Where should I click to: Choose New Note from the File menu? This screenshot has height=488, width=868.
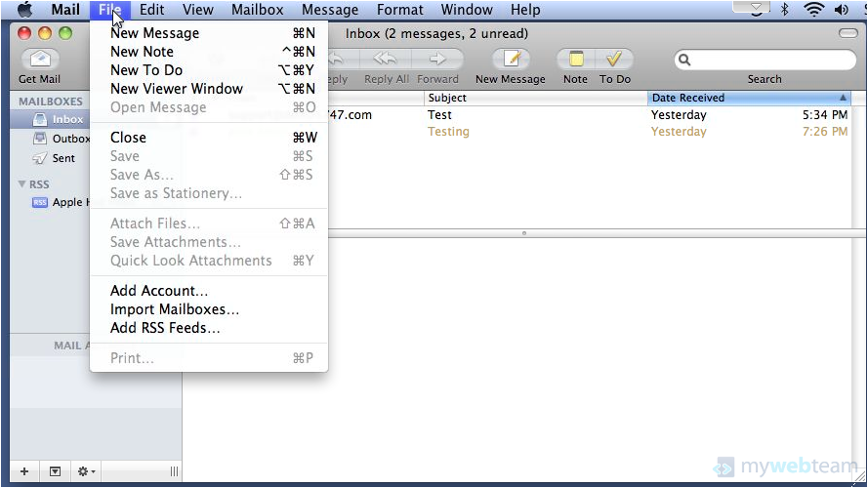[142, 52]
